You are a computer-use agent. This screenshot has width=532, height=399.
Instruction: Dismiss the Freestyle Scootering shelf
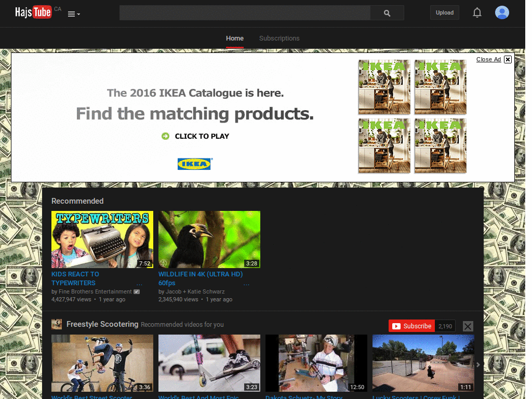468,326
